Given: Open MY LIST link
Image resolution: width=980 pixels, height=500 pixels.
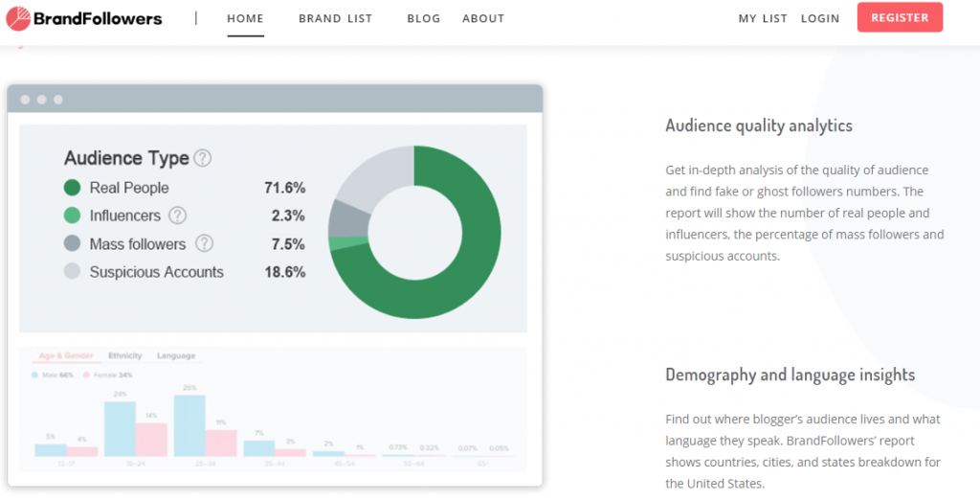Looking at the screenshot, I should click(x=763, y=19).
